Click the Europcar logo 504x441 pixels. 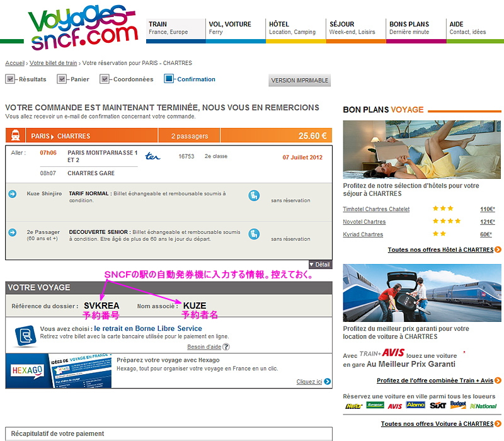coord(375,405)
